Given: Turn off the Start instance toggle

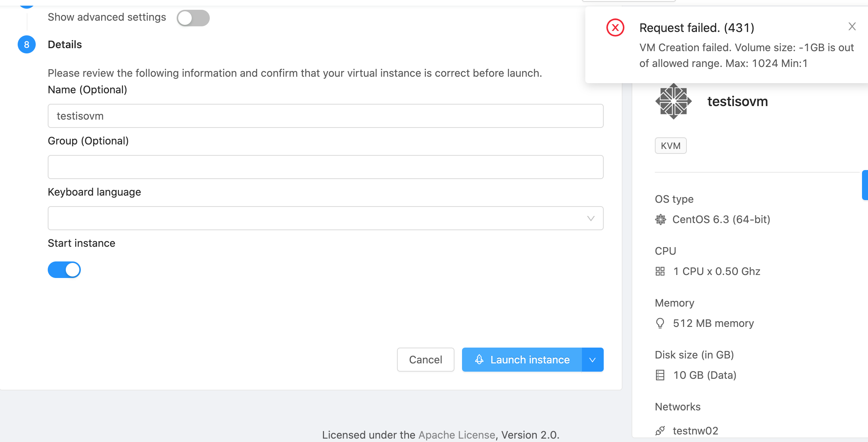Looking at the screenshot, I should [x=64, y=270].
